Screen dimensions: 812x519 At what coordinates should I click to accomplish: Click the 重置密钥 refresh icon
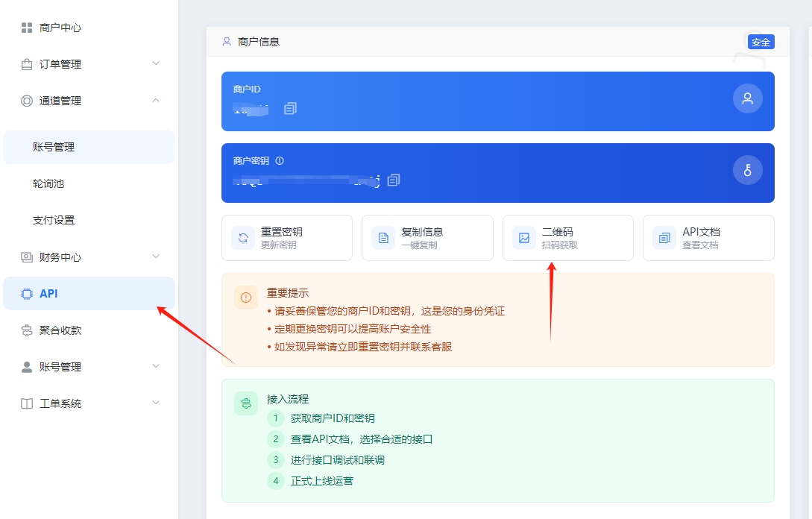[x=243, y=238]
